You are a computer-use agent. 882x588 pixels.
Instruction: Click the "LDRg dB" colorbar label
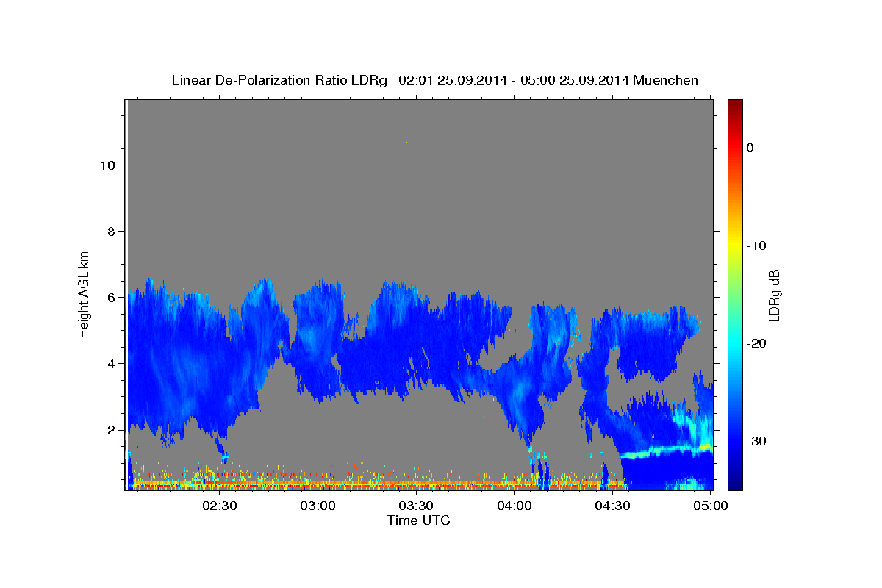click(774, 295)
